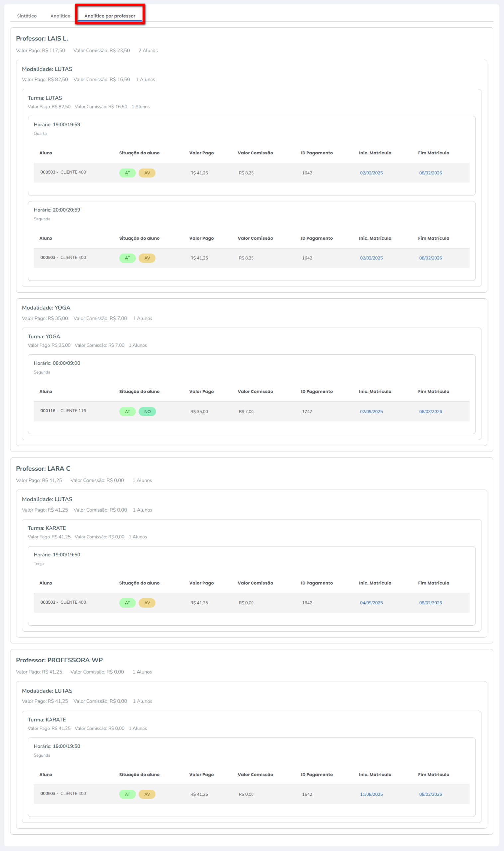504x851 pixels.
Task: Click 02/02/2025 in the Quarta 19:00/19:59 schedule
Action: pos(371,173)
